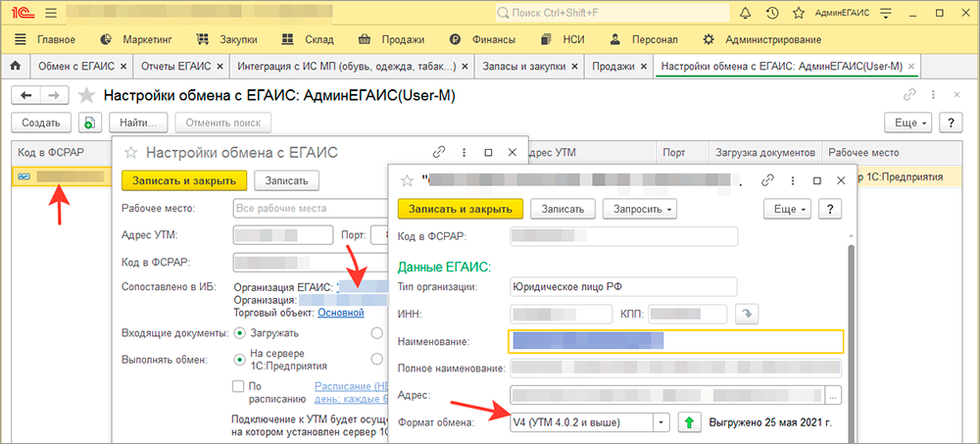Enable the По расписанию checkbox
The height and width of the screenshot is (444, 980).
click(x=237, y=386)
